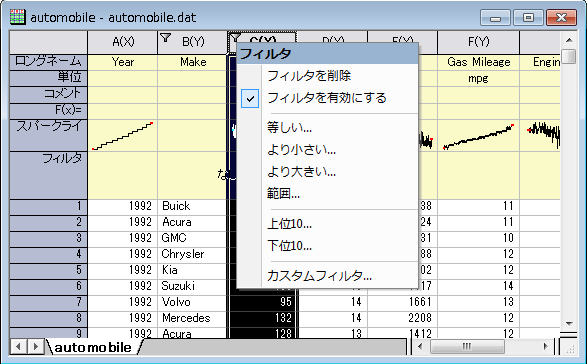Choose "より大きい..." filter condition
The image size is (588, 364).
[x=301, y=172]
